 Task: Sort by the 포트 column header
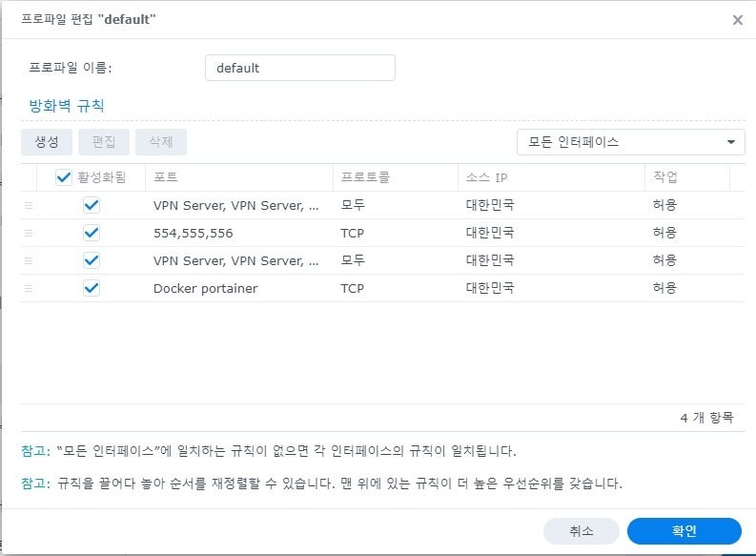[239, 177]
